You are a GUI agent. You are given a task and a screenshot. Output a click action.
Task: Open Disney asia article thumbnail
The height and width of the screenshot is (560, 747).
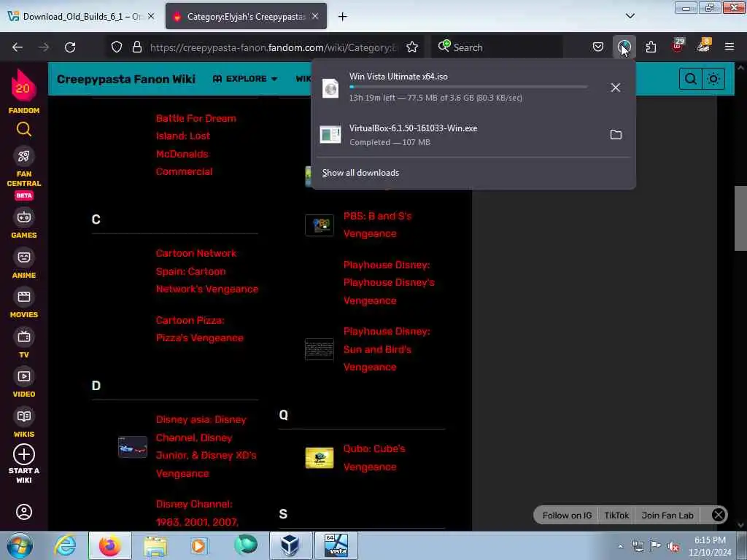point(133,447)
